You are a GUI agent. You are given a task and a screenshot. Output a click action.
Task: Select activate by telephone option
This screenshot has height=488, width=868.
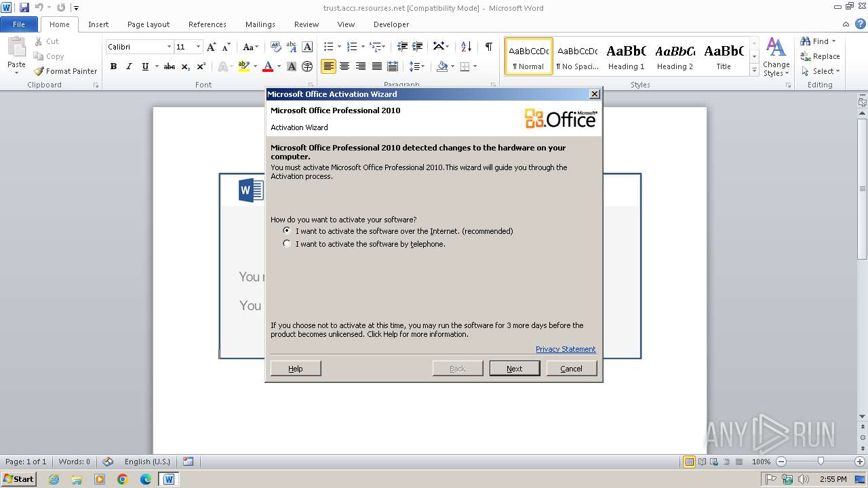tap(287, 244)
